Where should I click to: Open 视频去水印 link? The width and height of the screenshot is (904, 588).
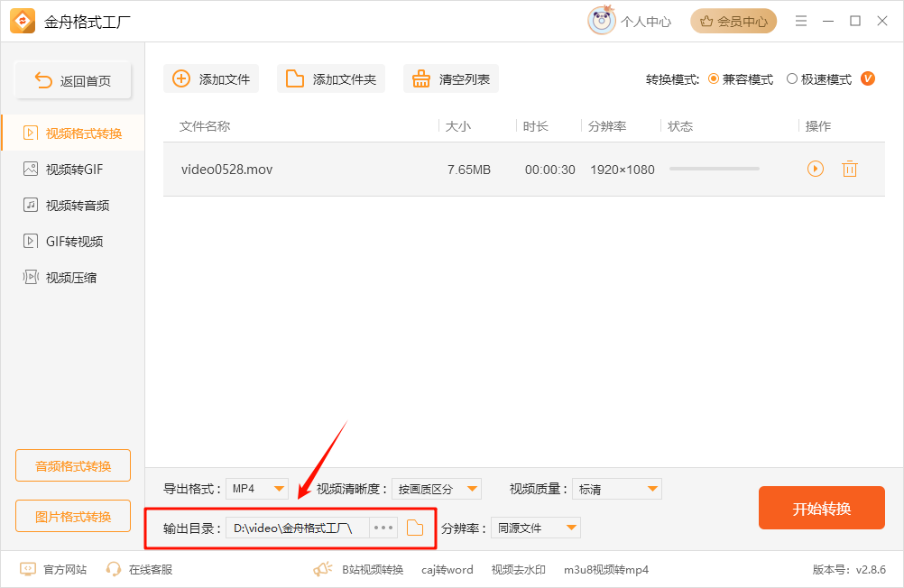(x=518, y=570)
